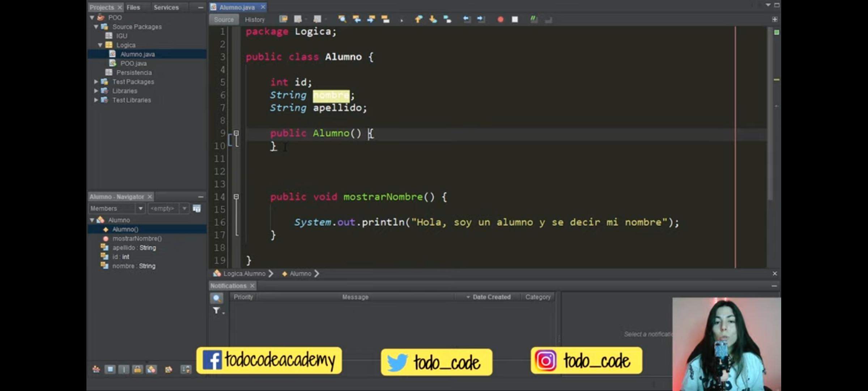The width and height of the screenshot is (868, 391).
Task: Select Persistencia package in tree
Action: pos(134,73)
